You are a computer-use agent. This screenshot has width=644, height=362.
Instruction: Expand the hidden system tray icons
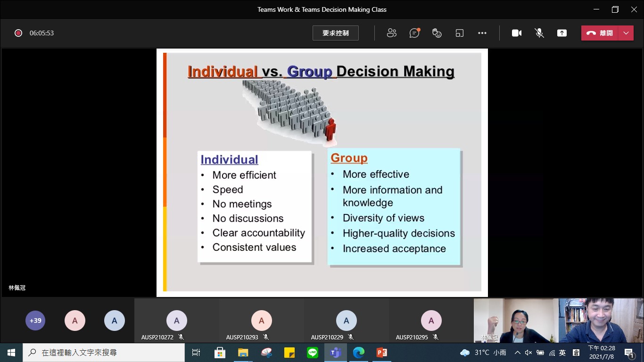tap(517, 353)
